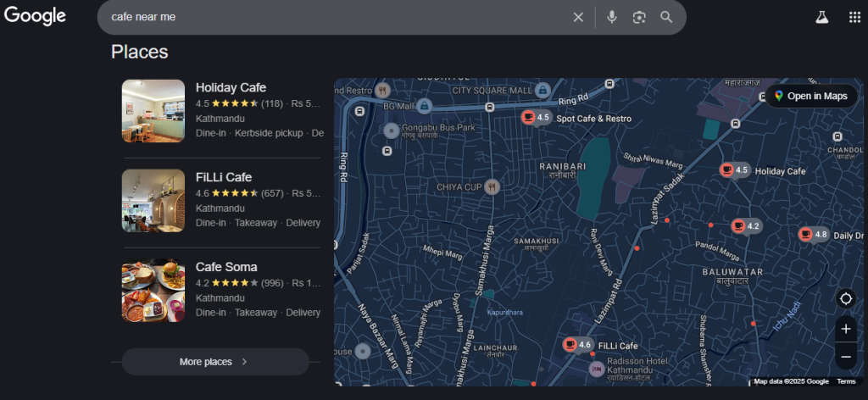Open the Cafe Soma listing title
The width and height of the screenshot is (868, 400).
point(226,267)
